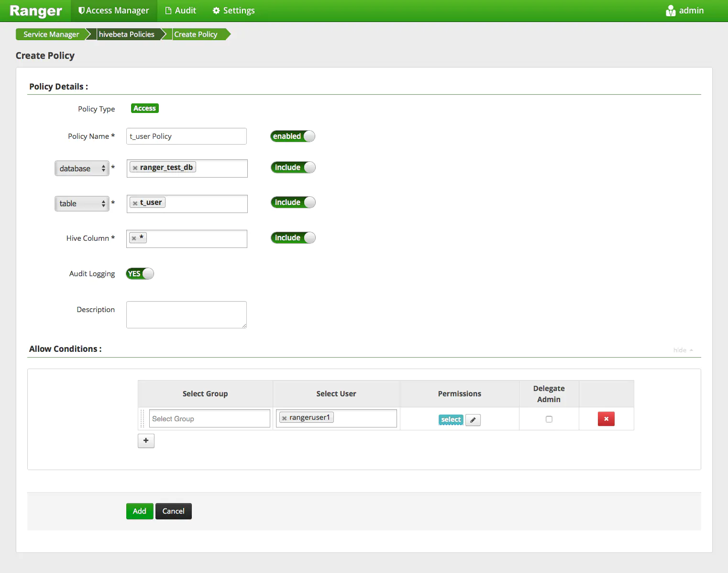
Task: Collapse Allow Conditions with hide link
Action: tap(683, 350)
